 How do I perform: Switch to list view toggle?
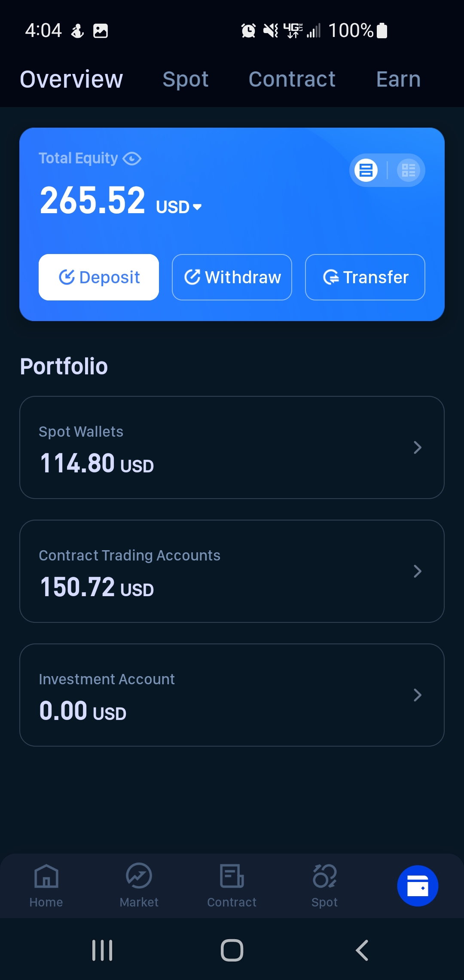click(366, 170)
